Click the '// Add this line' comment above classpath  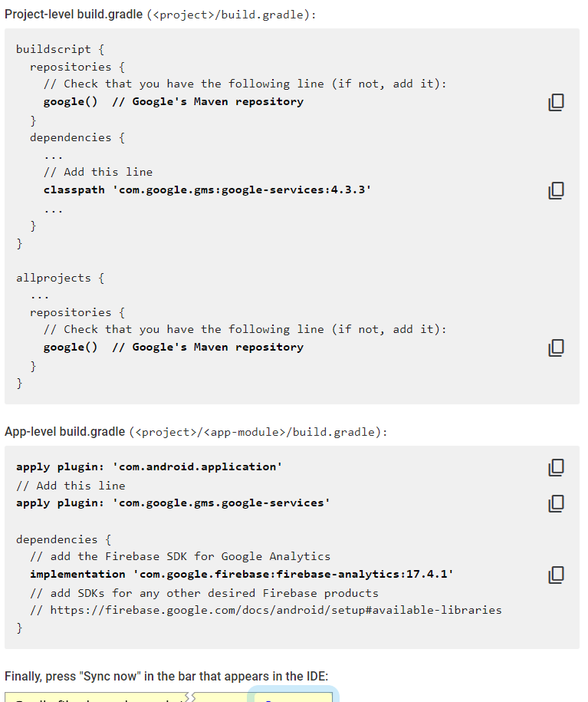coord(98,172)
